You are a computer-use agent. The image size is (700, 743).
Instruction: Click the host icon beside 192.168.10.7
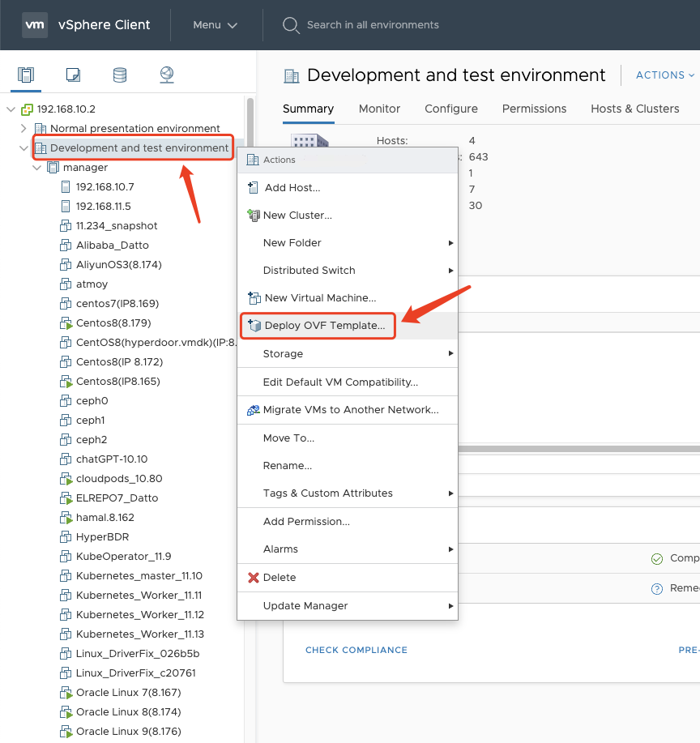click(x=66, y=186)
